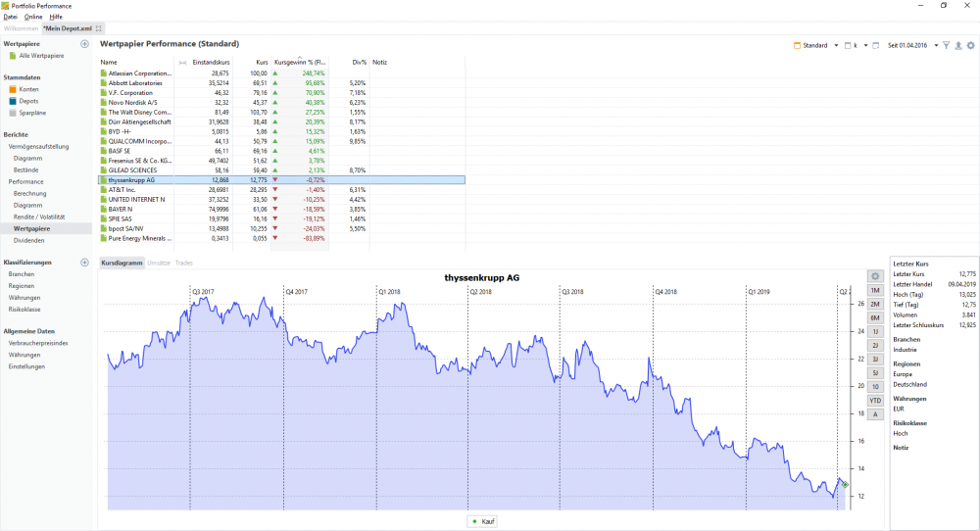Open the filter funnel icon
Image resolution: width=980 pixels, height=531 pixels.
[947, 46]
